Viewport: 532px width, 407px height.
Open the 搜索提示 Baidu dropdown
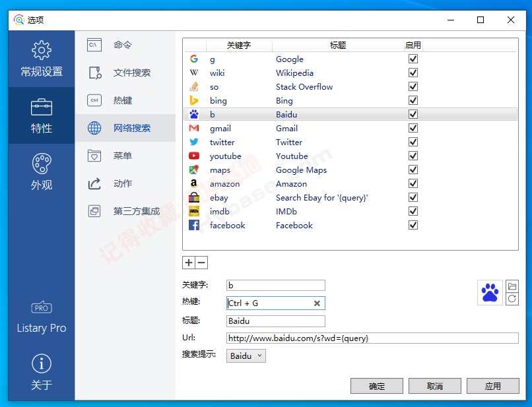(246, 356)
